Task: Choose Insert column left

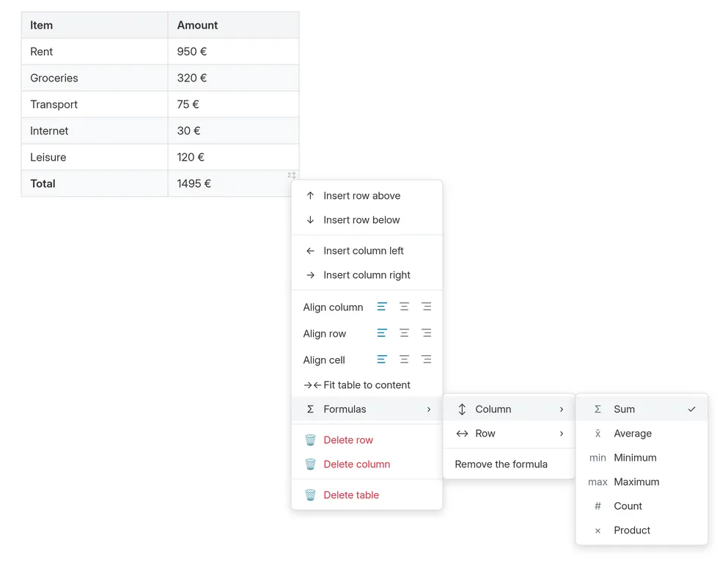Action: [x=367, y=251]
